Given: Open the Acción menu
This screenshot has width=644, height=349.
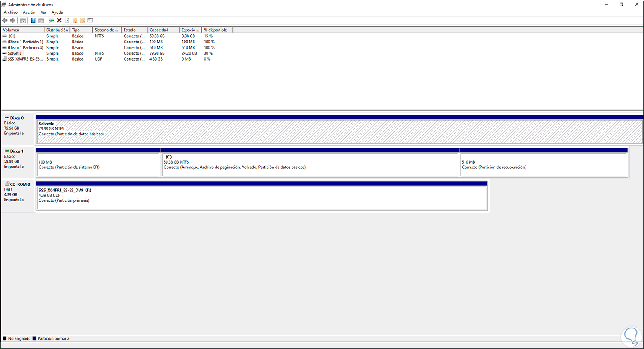Looking at the screenshot, I should tap(29, 12).
